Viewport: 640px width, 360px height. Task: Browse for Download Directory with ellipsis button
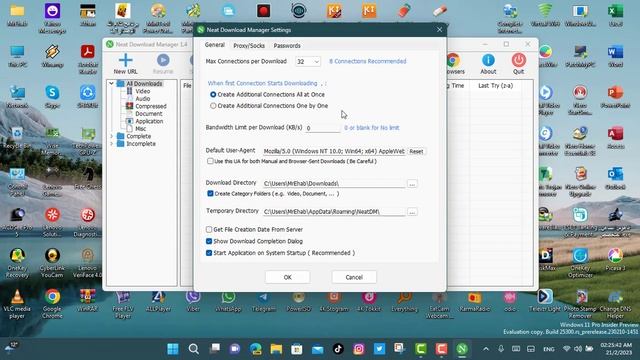point(412,184)
